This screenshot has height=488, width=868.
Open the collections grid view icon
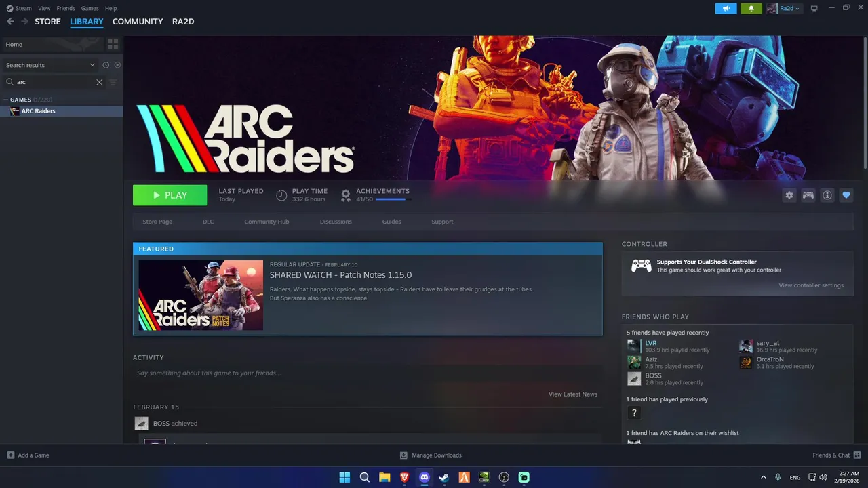click(113, 44)
